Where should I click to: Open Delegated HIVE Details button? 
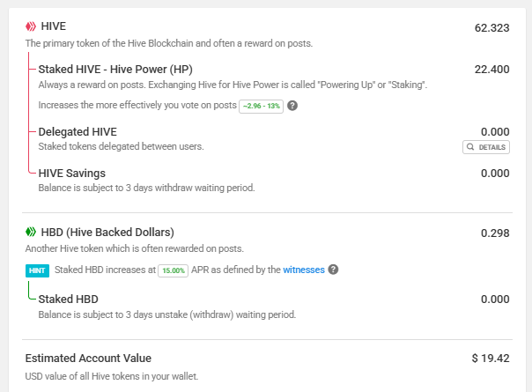486,147
